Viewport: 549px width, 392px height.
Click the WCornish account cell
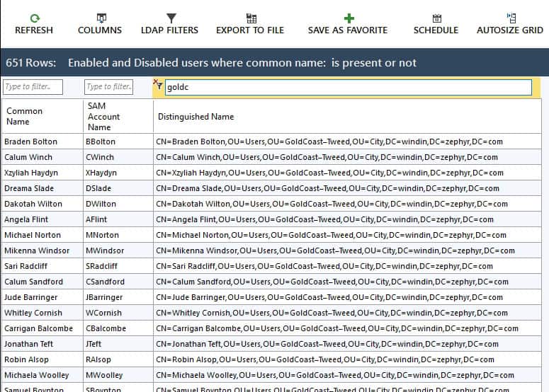click(x=118, y=313)
